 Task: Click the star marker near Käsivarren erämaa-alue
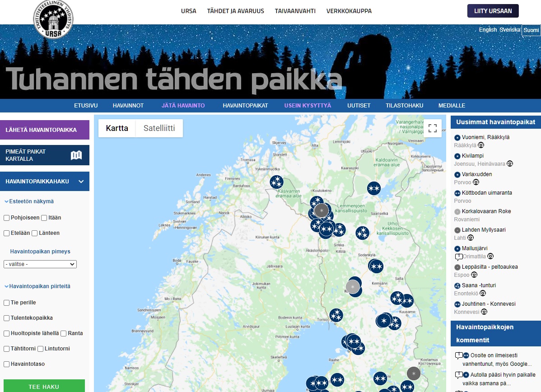pyautogui.click(x=276, y=182)
